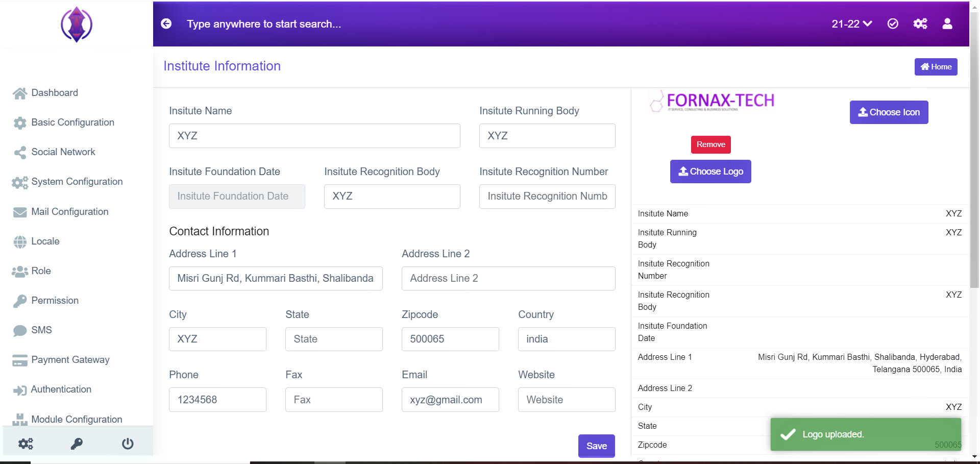Open Module Configuration menu item
Viewport: 980px width, 464px height.
pyautogui.click(x=77, y=419)
